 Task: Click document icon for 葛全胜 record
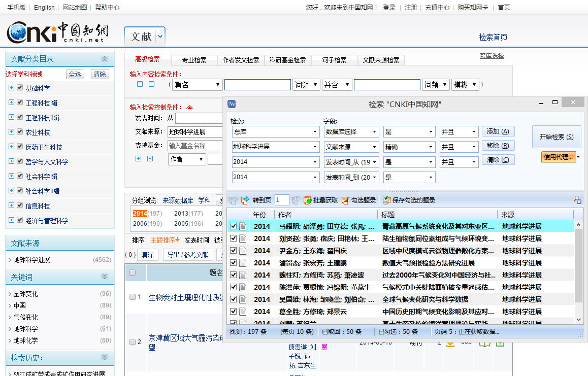pos(243,312)
